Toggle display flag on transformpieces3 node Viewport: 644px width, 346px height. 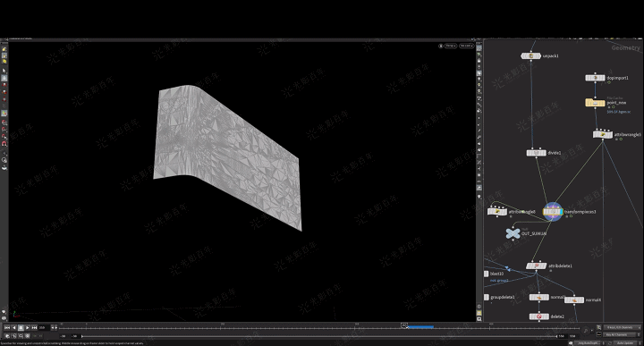(561, 212)
